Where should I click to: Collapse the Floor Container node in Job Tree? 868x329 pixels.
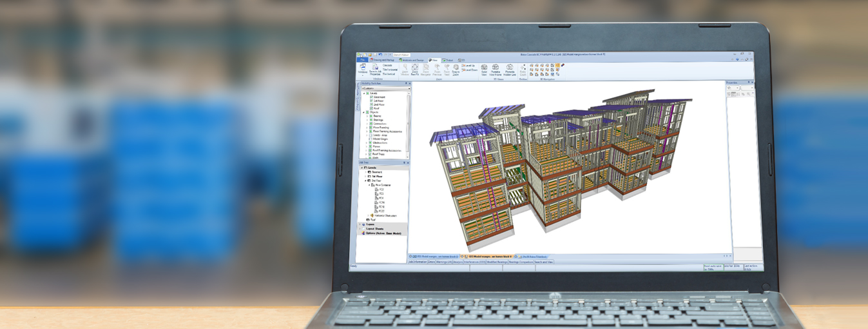pos(369,185)
